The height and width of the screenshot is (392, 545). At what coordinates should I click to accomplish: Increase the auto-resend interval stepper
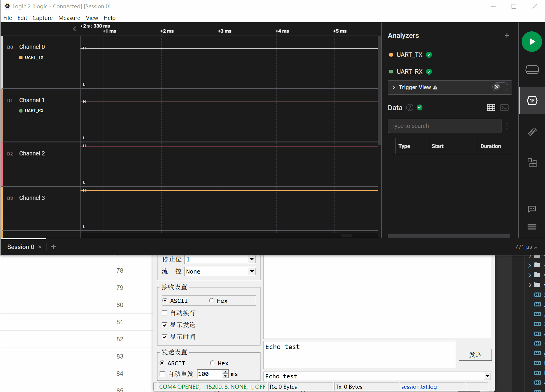tap(226, 372)
